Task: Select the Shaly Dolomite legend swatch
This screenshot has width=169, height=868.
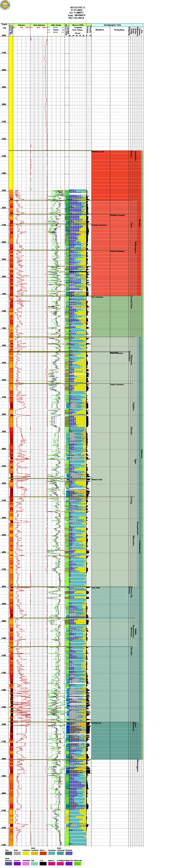Action: (9, 864)
